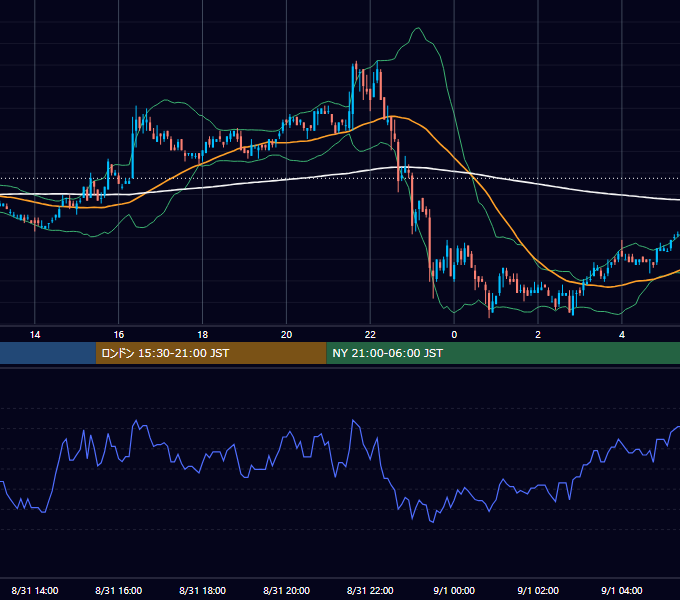Click the orange moving average at its crest

click(392, 117)
